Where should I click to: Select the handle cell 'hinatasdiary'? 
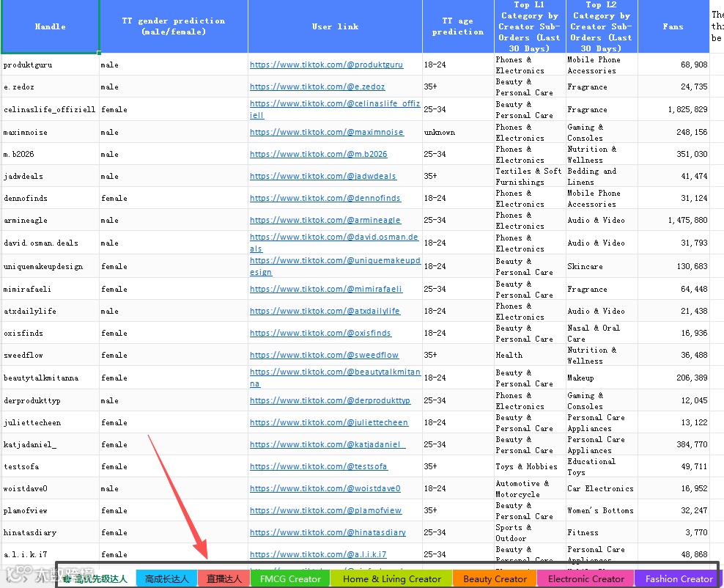[51, 532]
